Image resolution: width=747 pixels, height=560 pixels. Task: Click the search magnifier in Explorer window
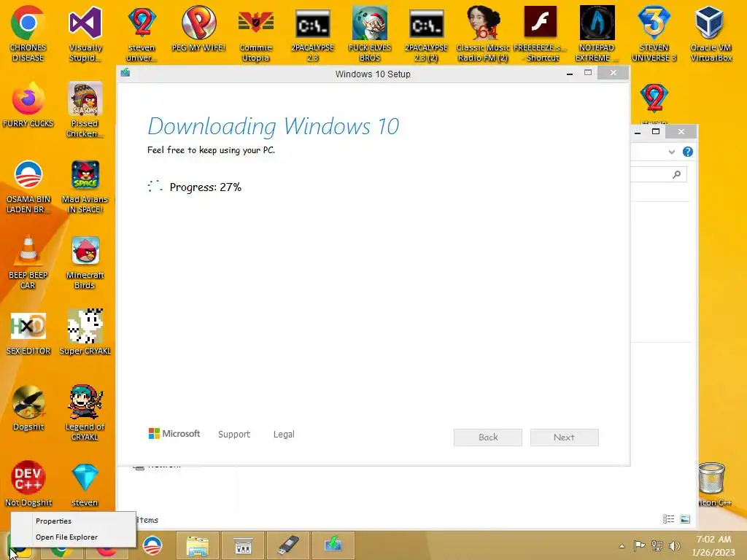(676, 175)
